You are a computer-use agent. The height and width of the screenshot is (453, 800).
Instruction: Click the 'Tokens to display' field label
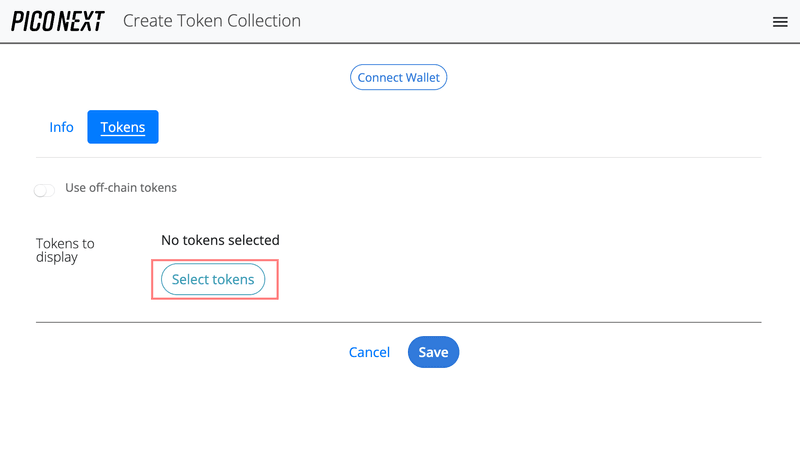pyautogui.click(x=65, y=250)
